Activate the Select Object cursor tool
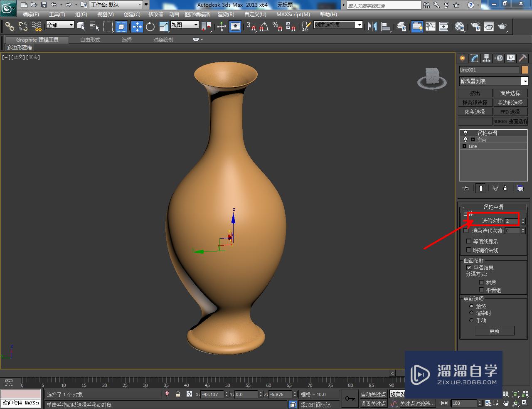 (x=81, y=27)
